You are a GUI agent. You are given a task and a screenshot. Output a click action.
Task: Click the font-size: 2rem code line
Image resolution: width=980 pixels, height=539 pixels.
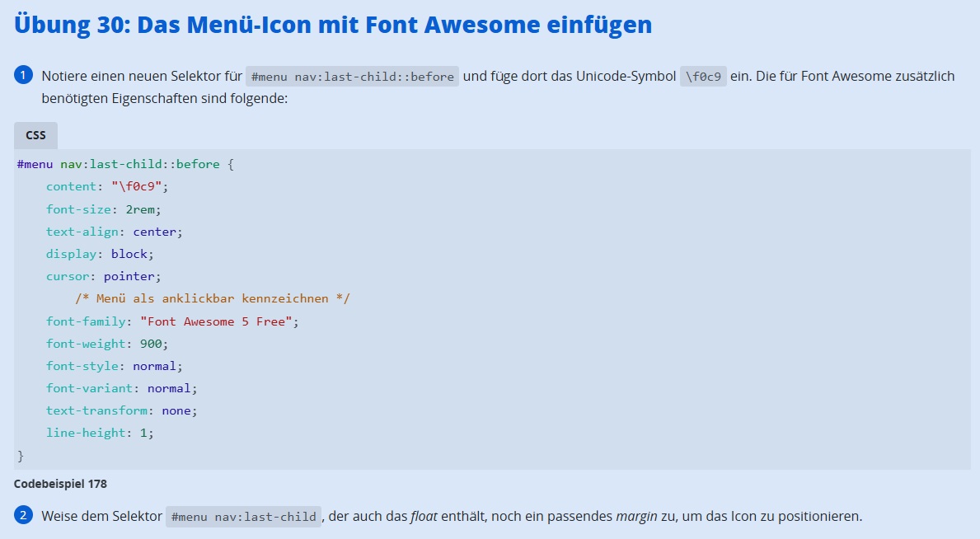103,209
